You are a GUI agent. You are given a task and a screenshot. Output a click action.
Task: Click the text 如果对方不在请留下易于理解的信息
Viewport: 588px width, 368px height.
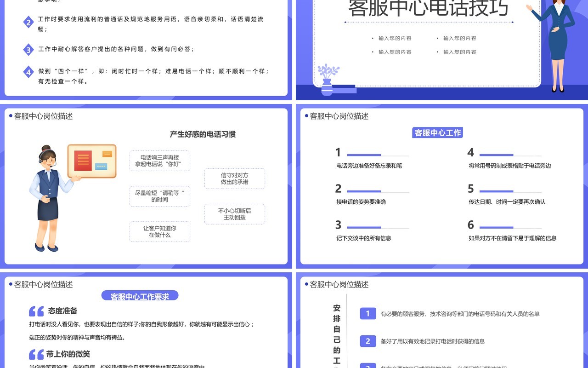coord(512,238)
